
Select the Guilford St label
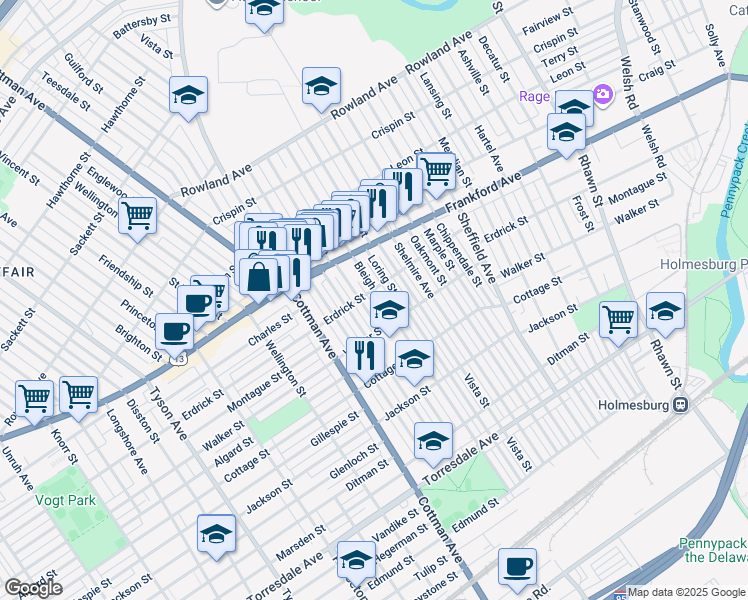[x=83, y=73]
